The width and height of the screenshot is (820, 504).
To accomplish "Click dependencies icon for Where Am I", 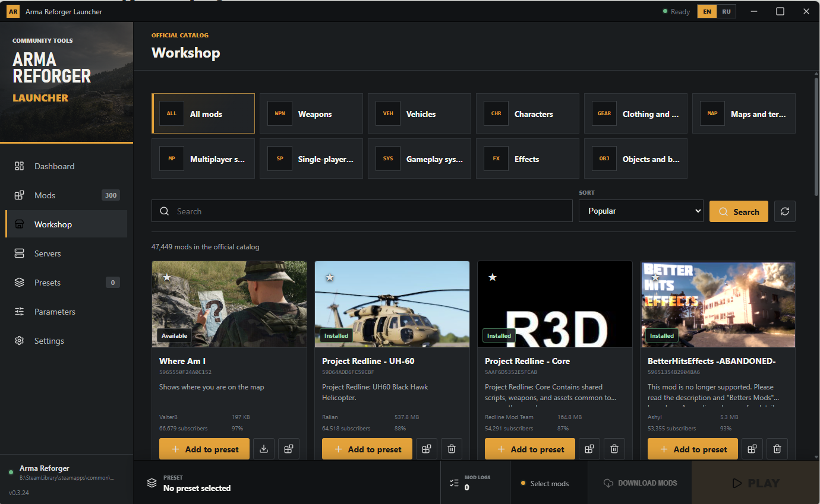I will click(x=289, y=449).
